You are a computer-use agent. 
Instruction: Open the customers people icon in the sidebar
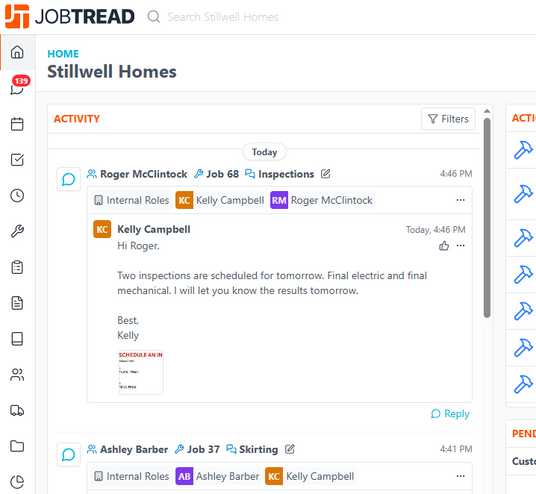click(17, 375)
